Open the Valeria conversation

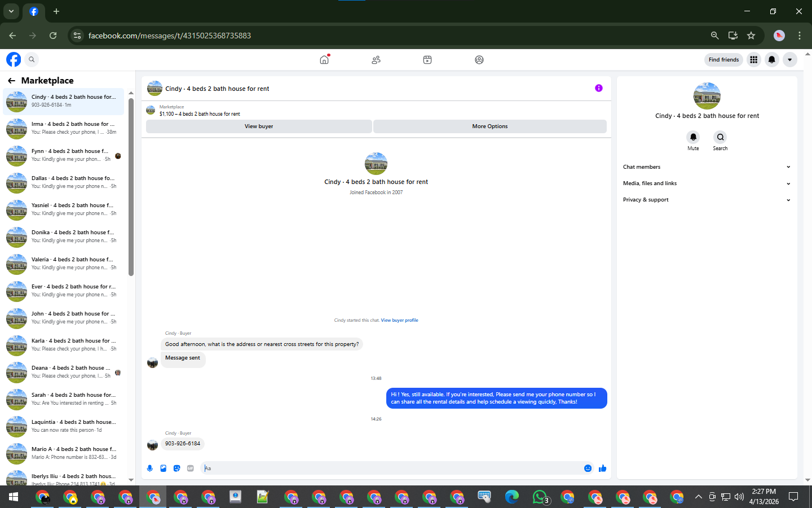pyautogui.click(x=64, y=264)
